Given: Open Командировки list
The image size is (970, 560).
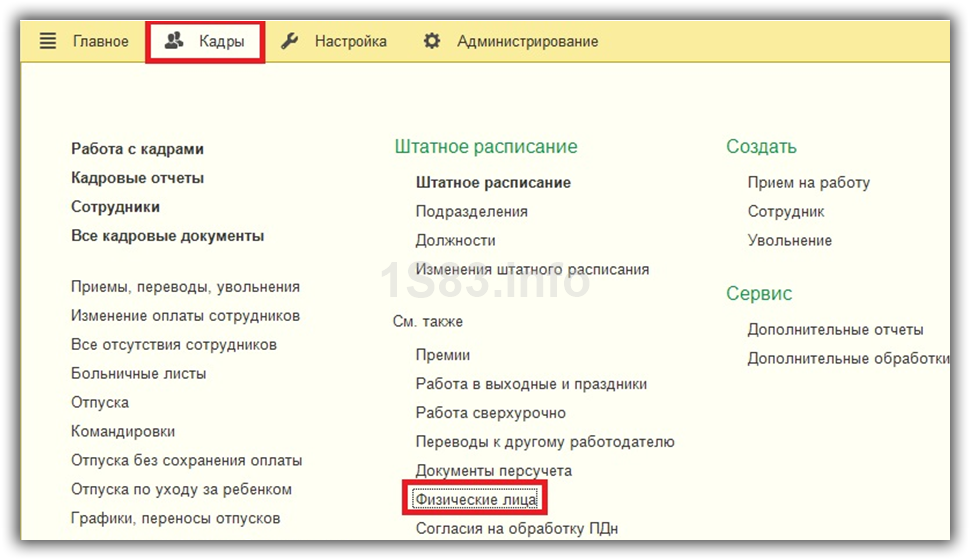Looking at the screenshot, I should click(x=123, y=432).
